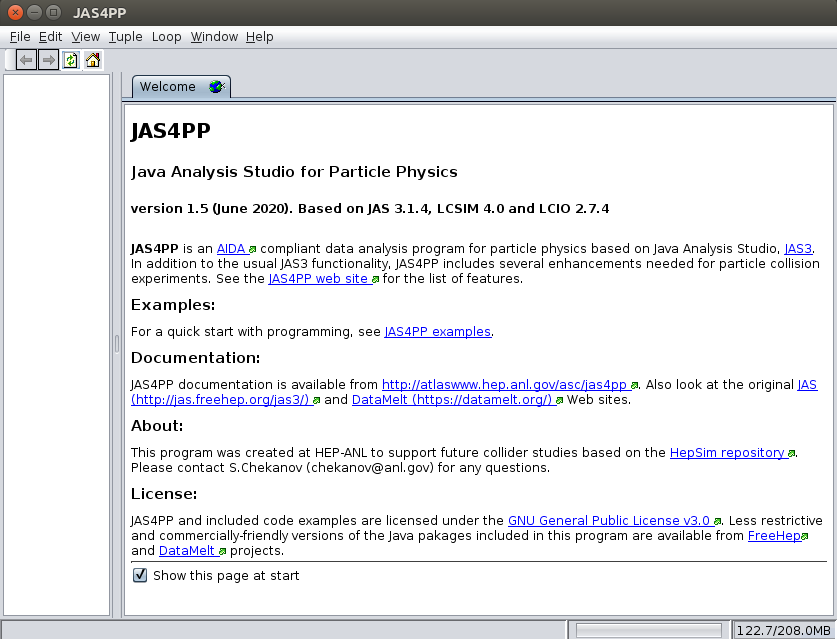This screenshot has width=837, height=639.
Task: Click the JAS4PP page heading
Action: tap(171, 131)
